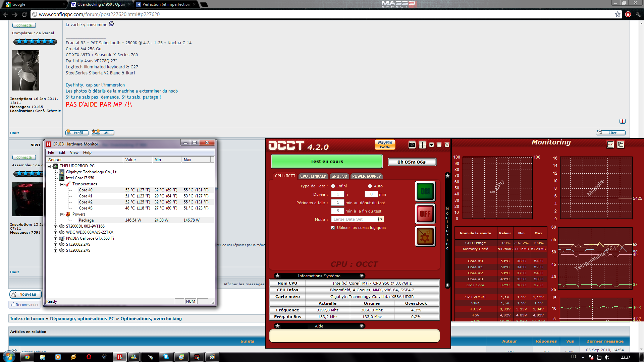Select the Infini test type radio
Viewport: 644px width, 362px height.
333,186
